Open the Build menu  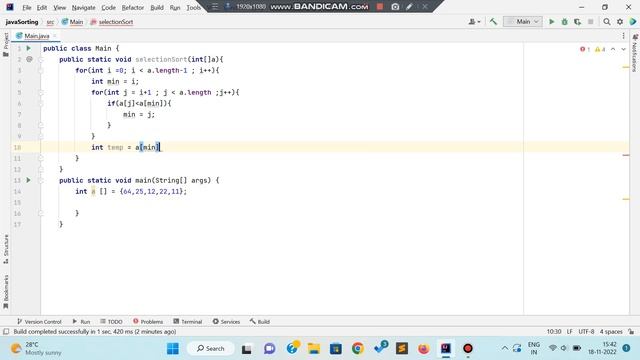157,7
